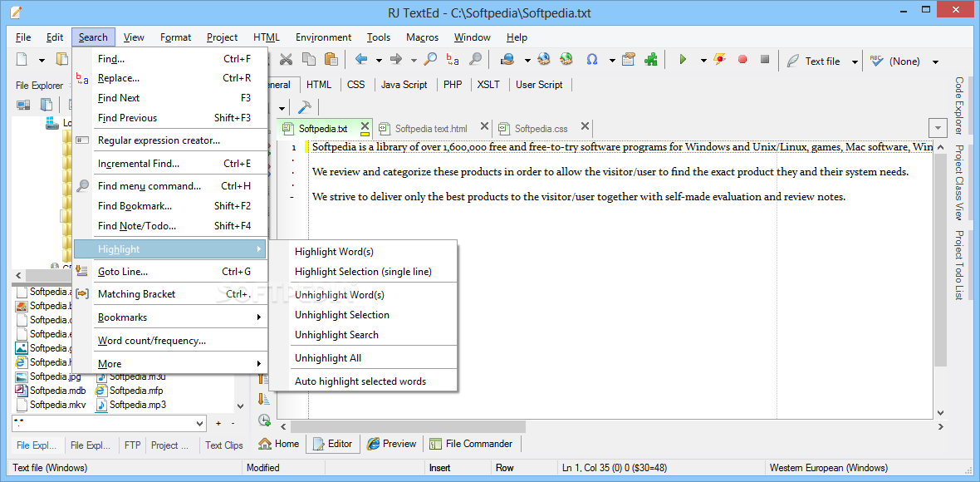Switch to Text Clips panel tab
Screen dimensions: 980x482
pyautogui.click(x=223, y=445)
